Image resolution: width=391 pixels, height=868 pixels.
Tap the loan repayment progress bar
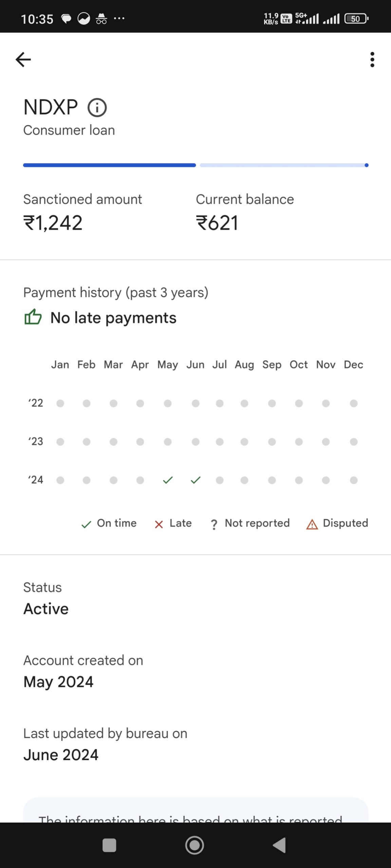pyautogui.click(x=195, y=165)
